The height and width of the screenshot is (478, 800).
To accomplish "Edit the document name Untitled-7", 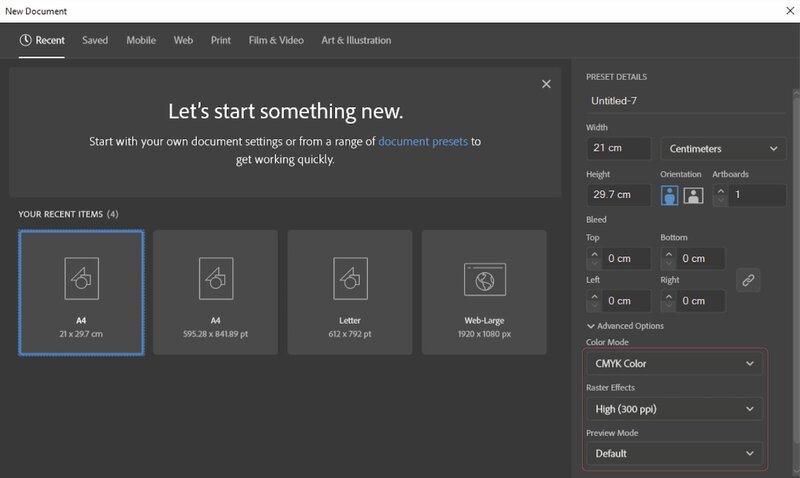I will click(x=686, y=101).
